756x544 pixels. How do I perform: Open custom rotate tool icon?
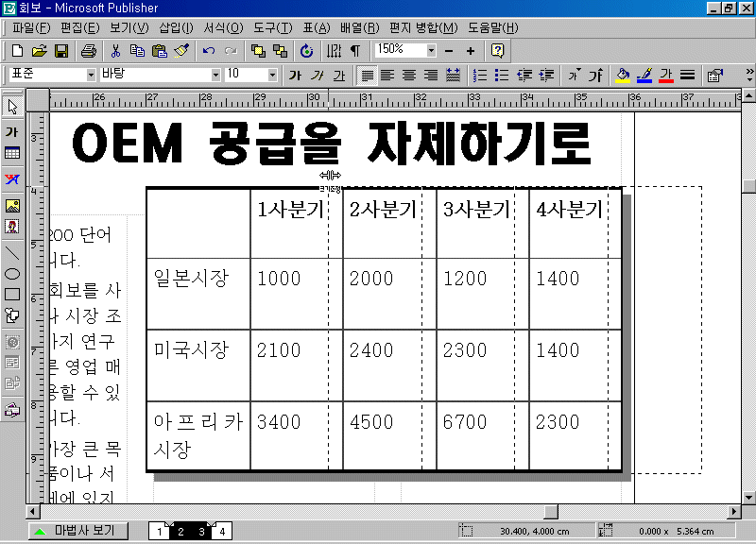click(306, 51)
